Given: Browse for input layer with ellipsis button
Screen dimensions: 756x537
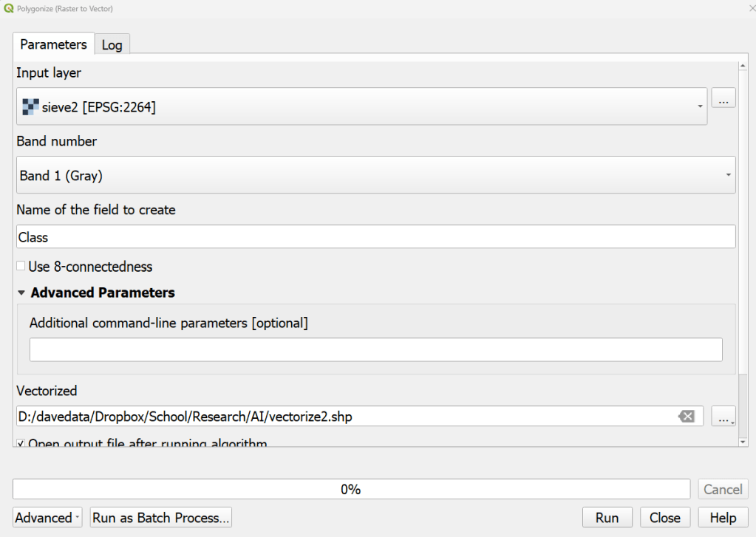Looking at the screenshot, I should [x=723, y=98].
